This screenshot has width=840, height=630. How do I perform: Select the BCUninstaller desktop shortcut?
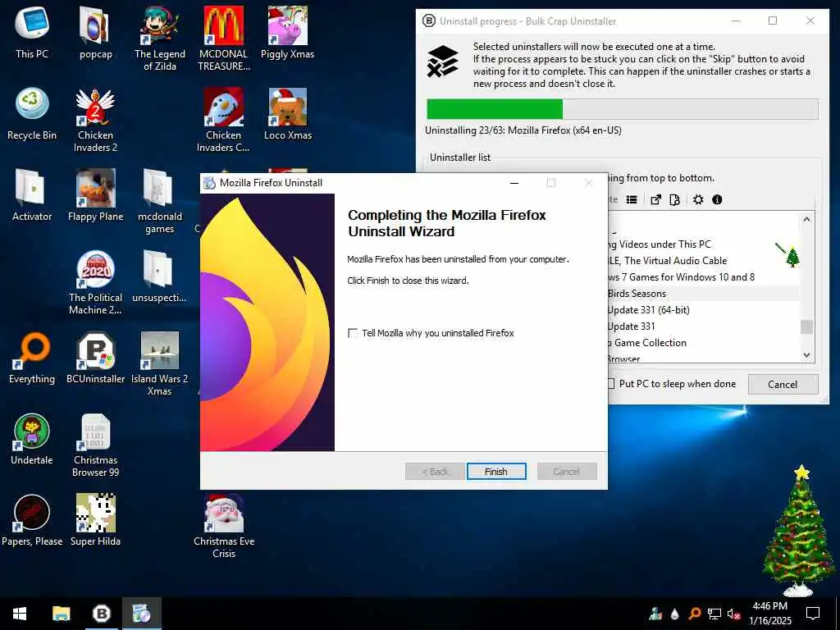click(x=95, y=358)
